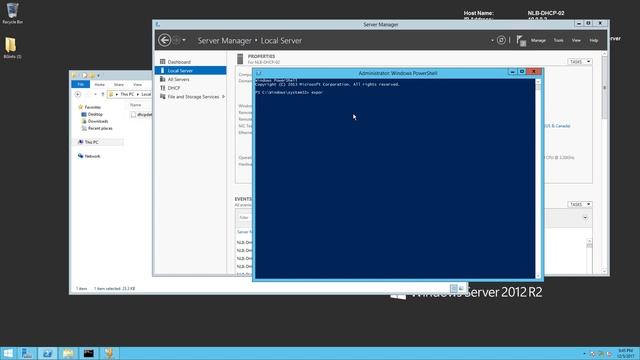Click the Events Filter input field

[245, 218]
